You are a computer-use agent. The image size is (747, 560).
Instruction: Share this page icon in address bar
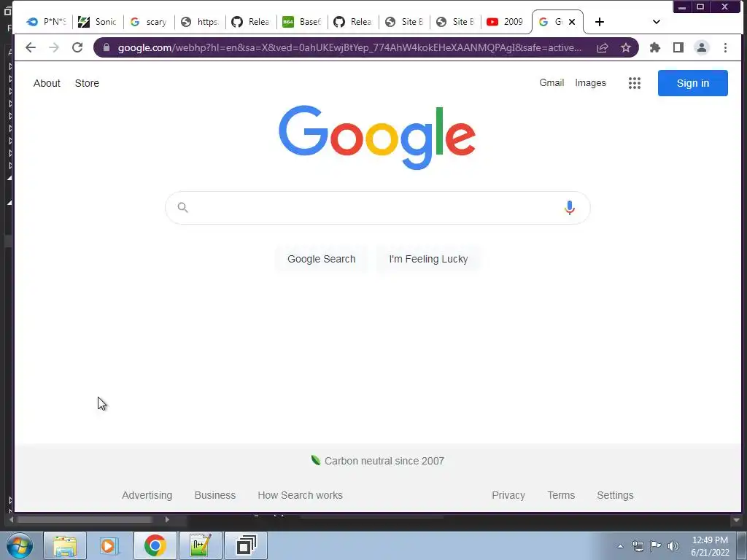click(603, 47)
